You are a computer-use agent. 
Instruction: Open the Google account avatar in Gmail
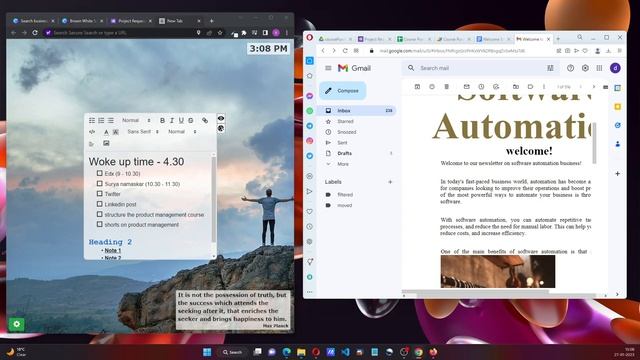click(615, 68)
